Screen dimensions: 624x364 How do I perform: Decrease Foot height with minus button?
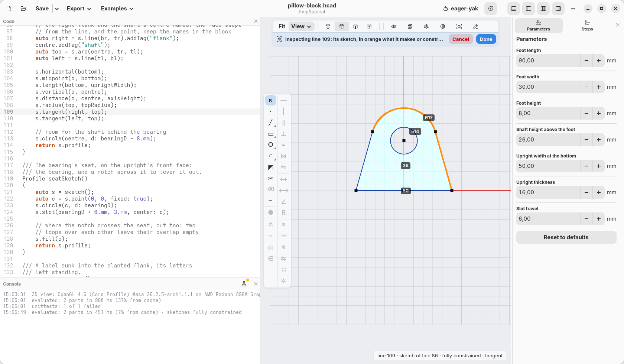coord(586,113)
